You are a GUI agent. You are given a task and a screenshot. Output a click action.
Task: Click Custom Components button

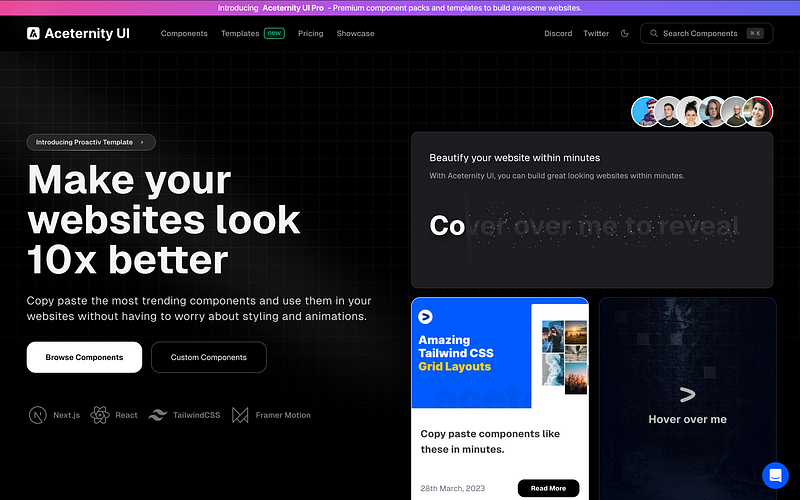coord(209,357)
